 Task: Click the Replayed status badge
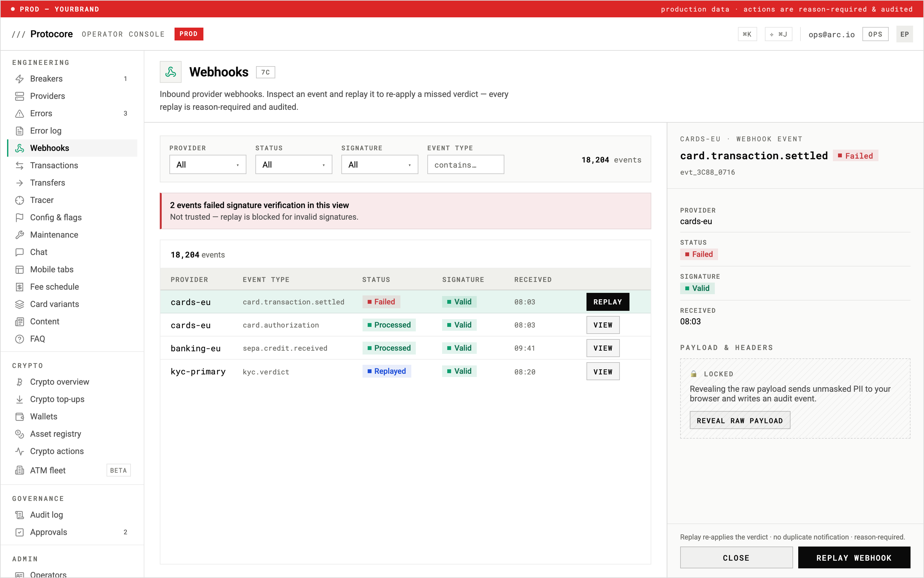[x=386, y=371]
